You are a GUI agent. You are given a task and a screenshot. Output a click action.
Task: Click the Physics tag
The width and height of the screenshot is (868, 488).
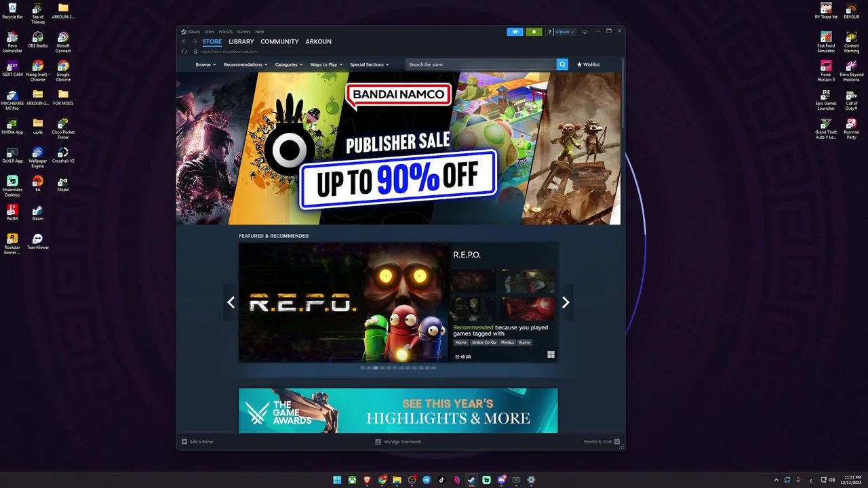[507, 342]
